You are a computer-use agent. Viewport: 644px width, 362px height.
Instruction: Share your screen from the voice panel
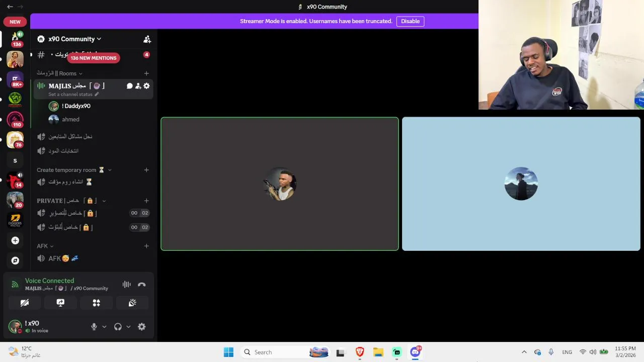pos(60,303)
